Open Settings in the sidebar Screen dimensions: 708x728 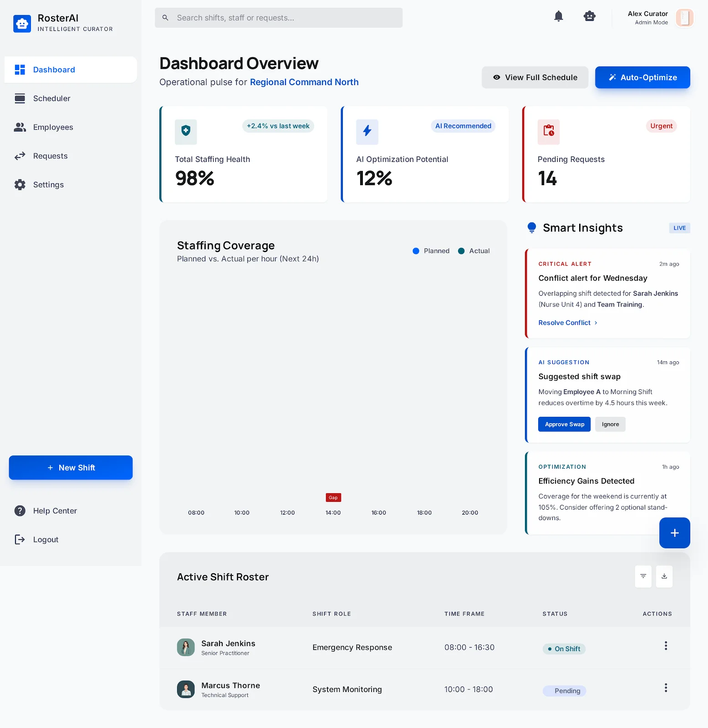pyautogui.click(x=71, y=185)
